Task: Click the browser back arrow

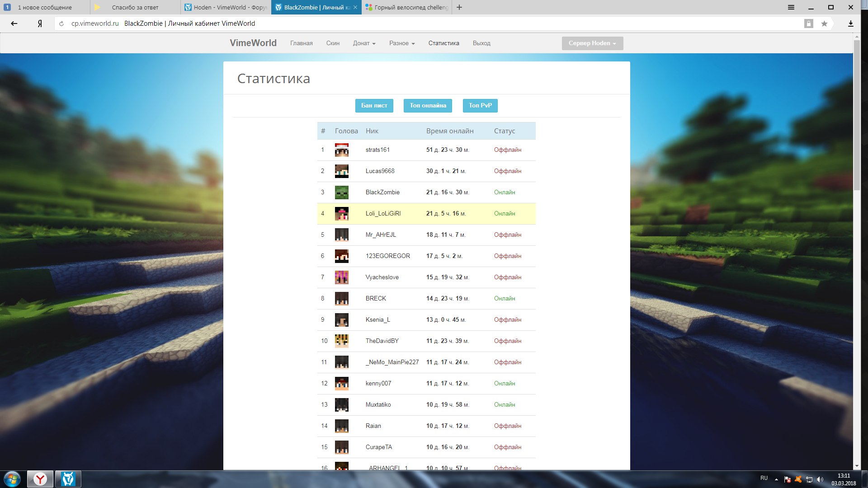Action: pyautogui.click(x=14, y=23)
